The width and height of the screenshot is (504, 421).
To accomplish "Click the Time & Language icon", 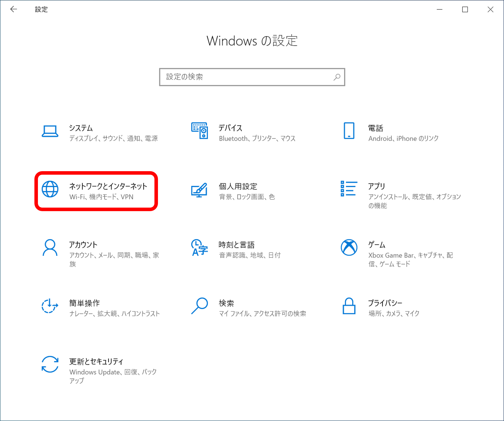I will [x=199, y=248].
